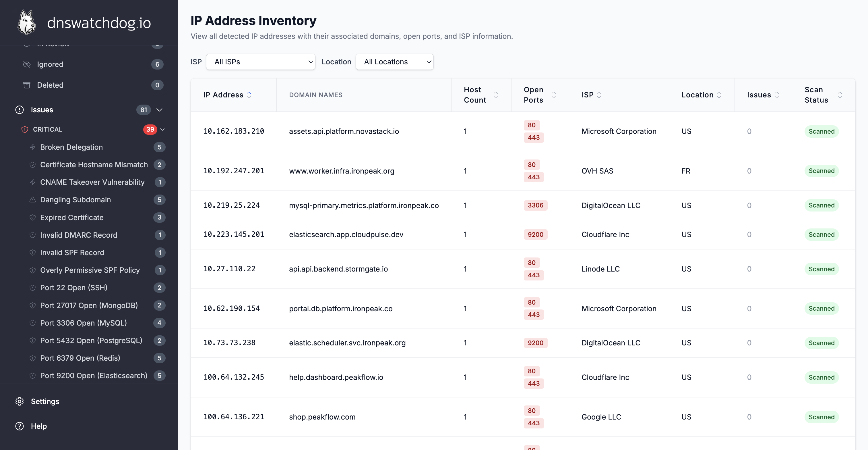Click the Certificate Hostname Mismatch shield icon
The width and height of the screenshot is (868, 450).
(33, 165)
